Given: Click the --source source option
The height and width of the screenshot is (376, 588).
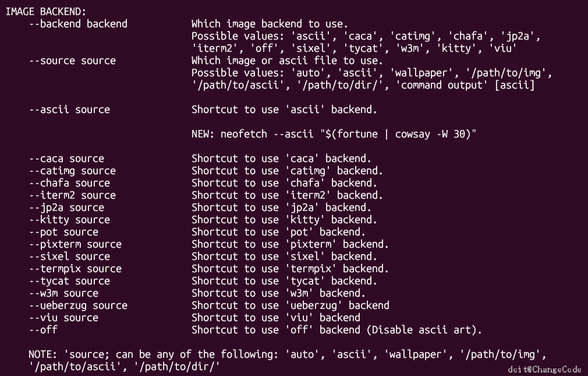Looking at the screenshot, I should (72, 61).
